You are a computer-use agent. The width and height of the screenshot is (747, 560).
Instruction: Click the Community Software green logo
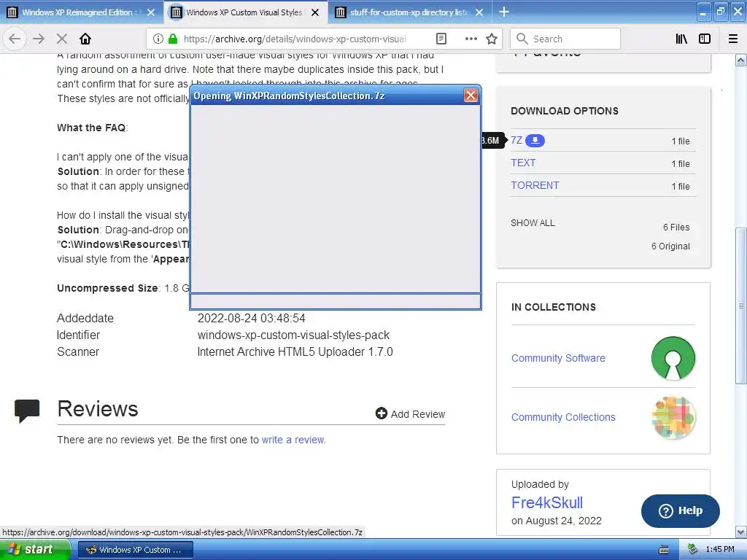(x=673, y=358)
